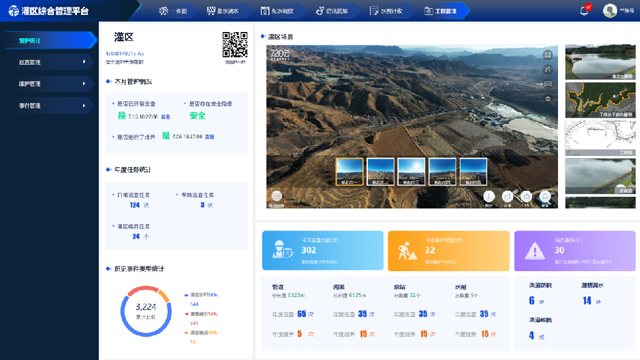Click 查看 link beside 7.06 maintenance time
This screenshot has width=640, height=360.
[x=209, y=137]
